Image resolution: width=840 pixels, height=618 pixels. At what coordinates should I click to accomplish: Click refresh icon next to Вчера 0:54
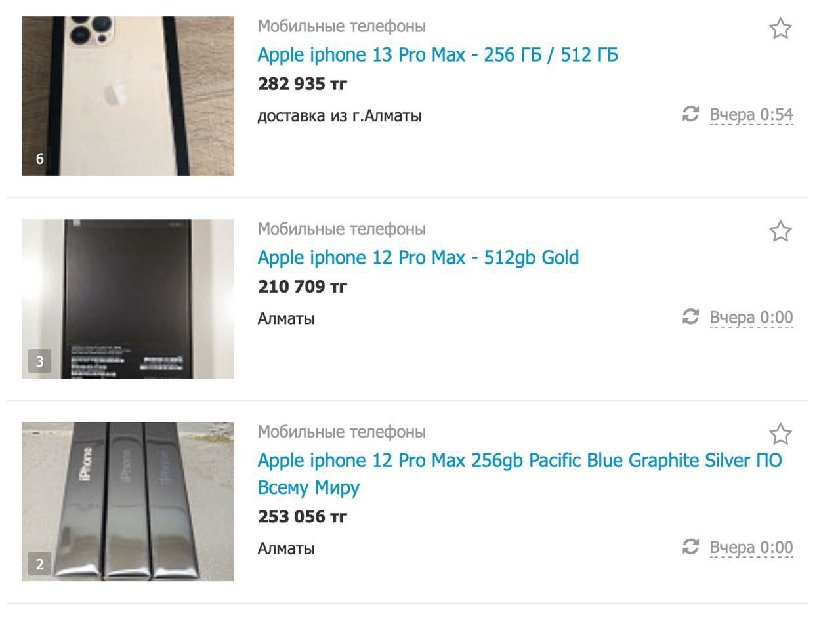pyautogui.click(x=691, y=115)
